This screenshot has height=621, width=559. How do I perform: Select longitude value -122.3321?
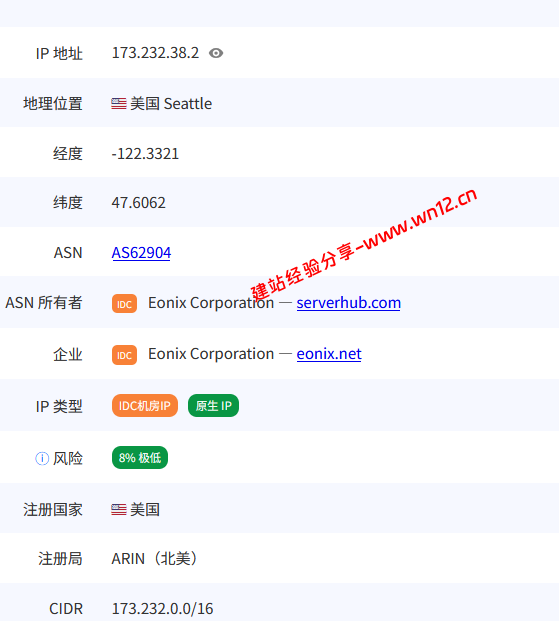click(145, 154)
